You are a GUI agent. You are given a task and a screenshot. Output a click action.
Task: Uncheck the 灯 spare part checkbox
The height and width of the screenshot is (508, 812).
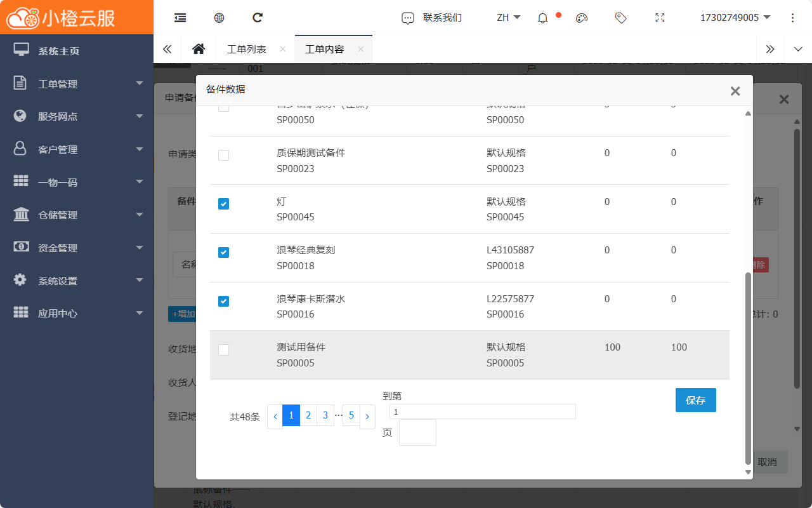[223, 204]
